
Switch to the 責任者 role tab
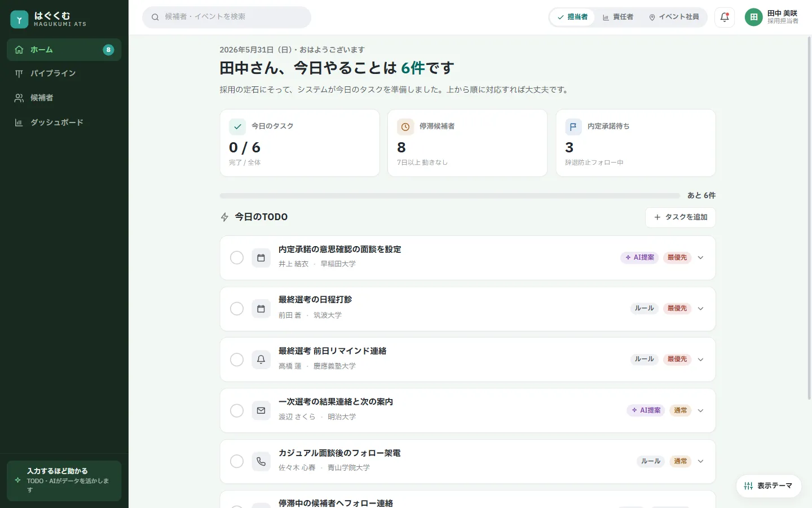tap(618, 17)
